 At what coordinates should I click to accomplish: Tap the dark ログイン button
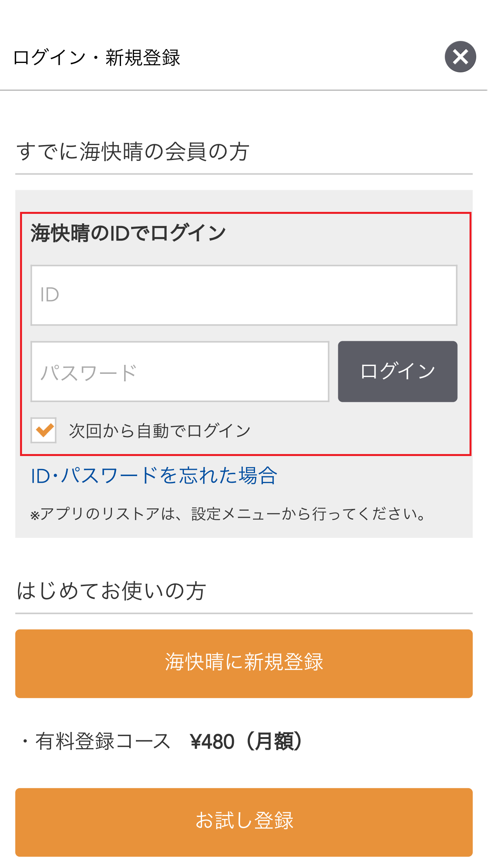(x=398, y=371)
